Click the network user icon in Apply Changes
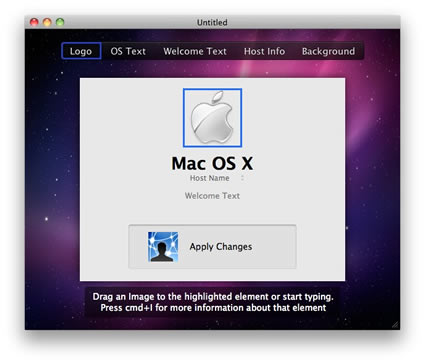This screenshot has width=425, height=364. click(163, 247)
